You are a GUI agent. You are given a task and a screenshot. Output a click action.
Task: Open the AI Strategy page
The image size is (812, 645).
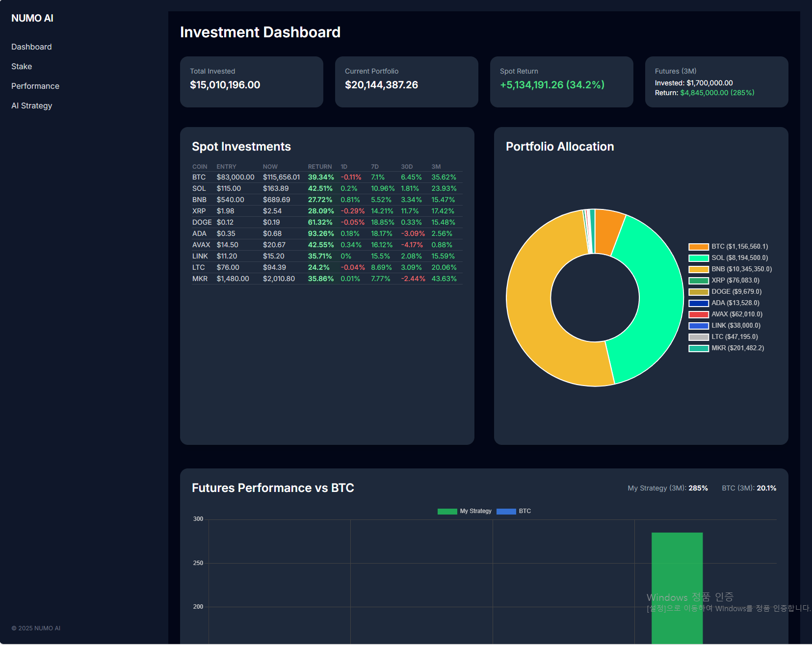pyautogui.click(x=32, y=105)
